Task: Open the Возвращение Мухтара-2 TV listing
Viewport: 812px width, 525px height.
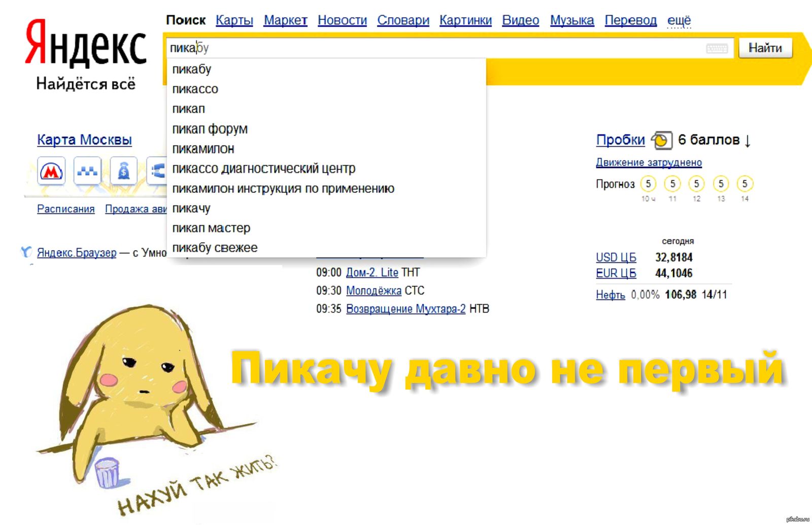Action: pyautogui.click(x=405, y=309)
